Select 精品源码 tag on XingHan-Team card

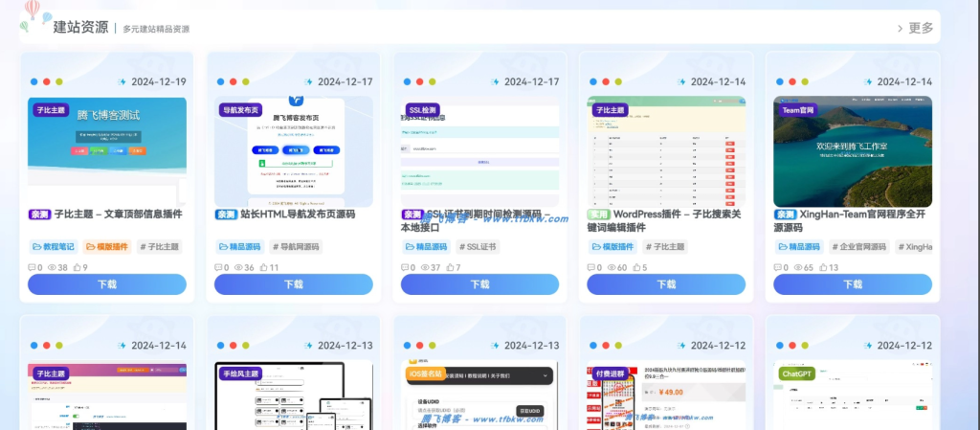799,247
